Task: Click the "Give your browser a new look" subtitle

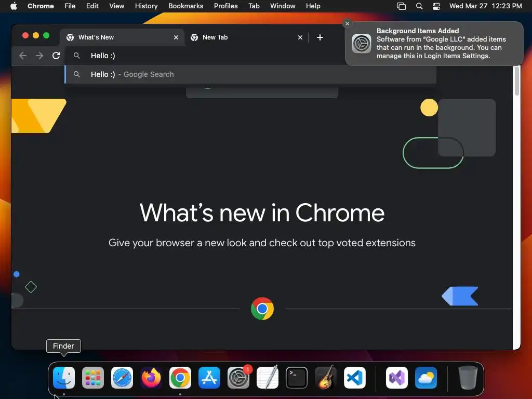Action: click(x=262, y=243)
